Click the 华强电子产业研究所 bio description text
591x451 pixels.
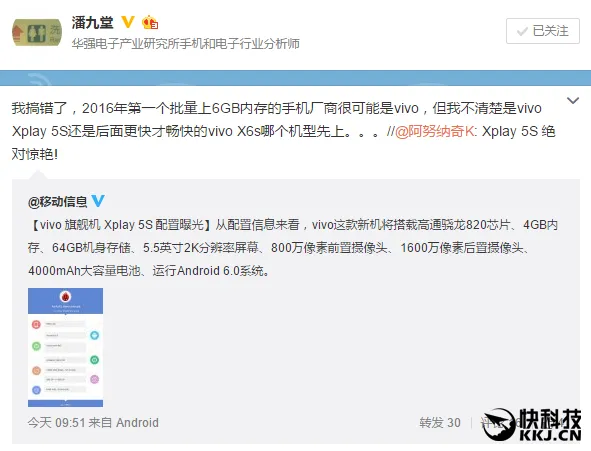point(186,44)
